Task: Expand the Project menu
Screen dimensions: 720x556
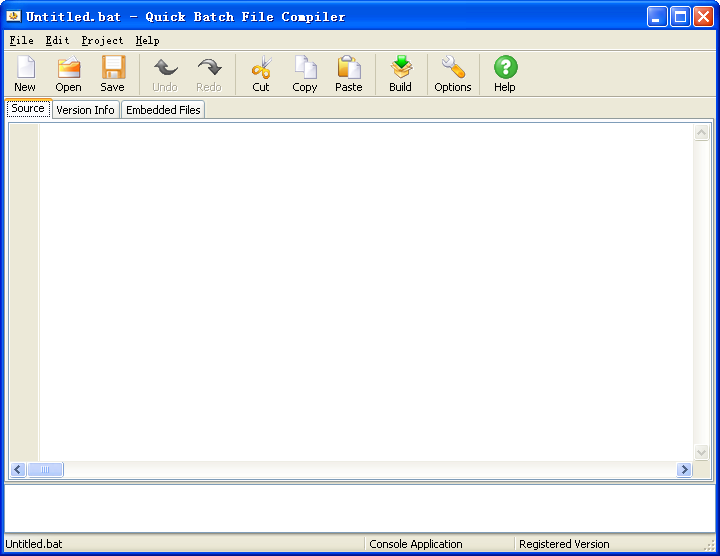Action: (102, 41)
